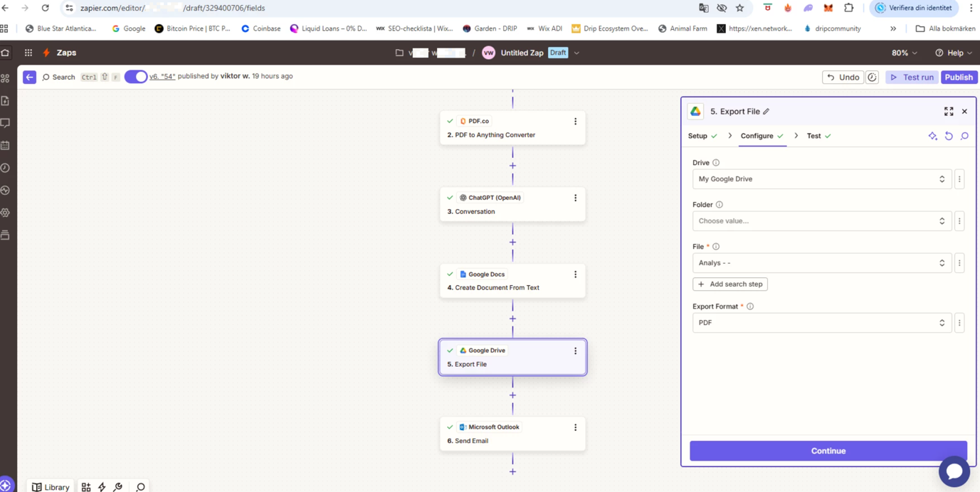
Task: Open three-dot menu on ChatGPT step
Action: pos(575,198)
